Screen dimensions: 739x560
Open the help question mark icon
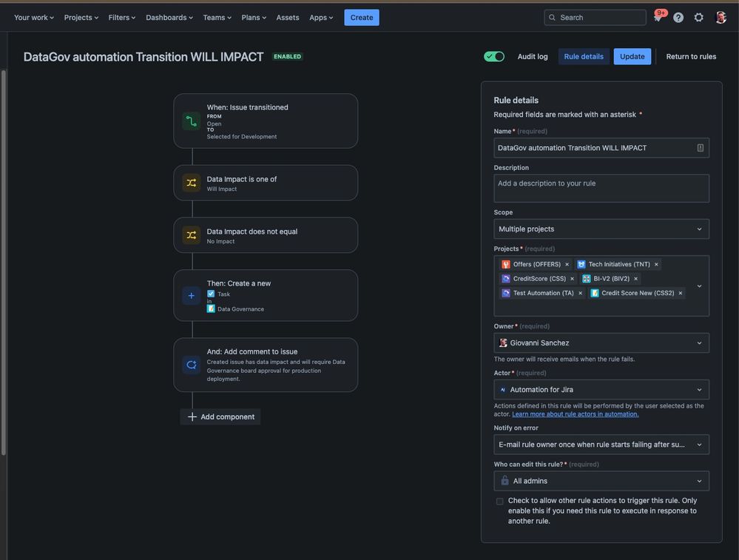pyautogui.click(x=678, y=18)
